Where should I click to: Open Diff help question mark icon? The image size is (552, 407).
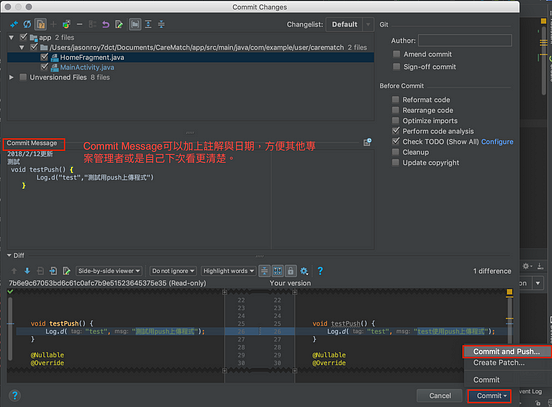point(320,271)
